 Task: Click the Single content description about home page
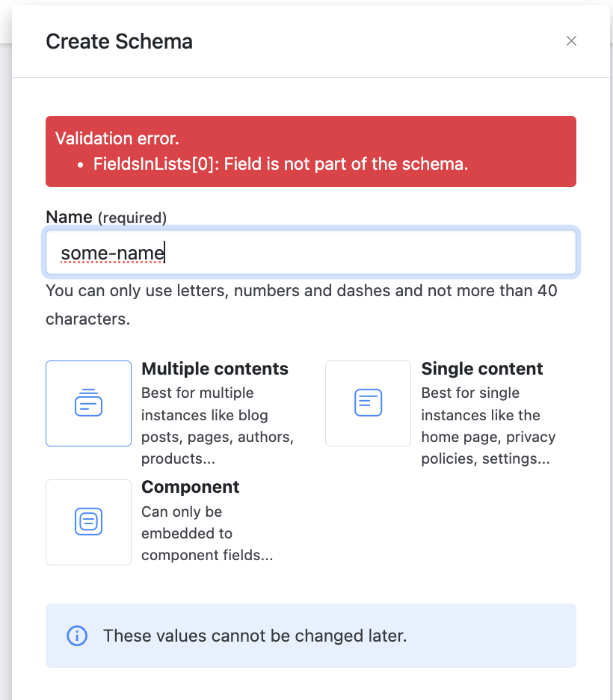coord(487,426)
